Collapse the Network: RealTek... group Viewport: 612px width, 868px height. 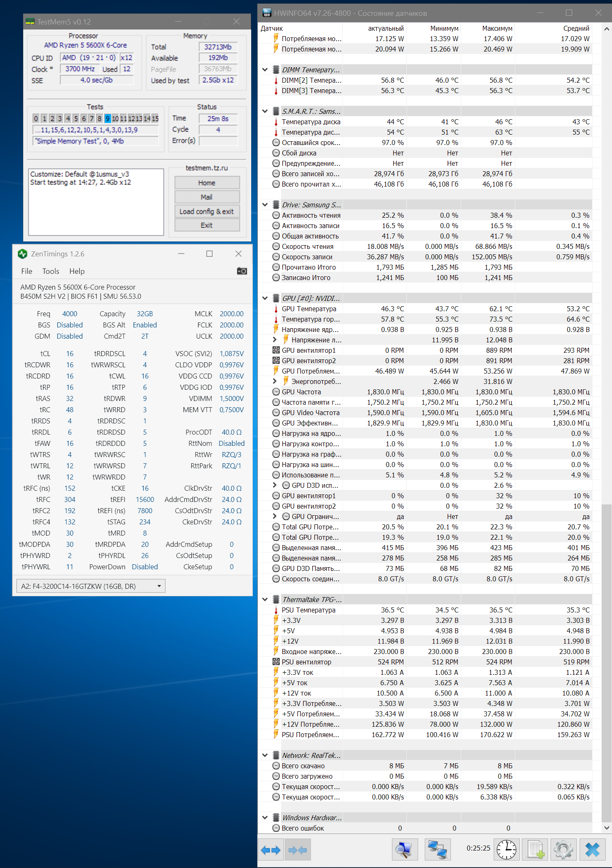click(265, 755)
